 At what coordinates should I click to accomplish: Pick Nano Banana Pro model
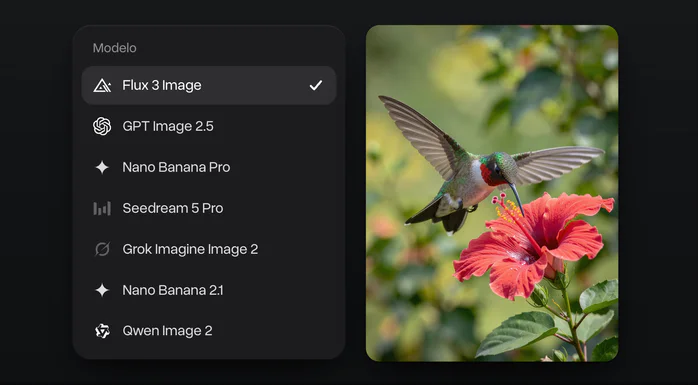[209, 167]
